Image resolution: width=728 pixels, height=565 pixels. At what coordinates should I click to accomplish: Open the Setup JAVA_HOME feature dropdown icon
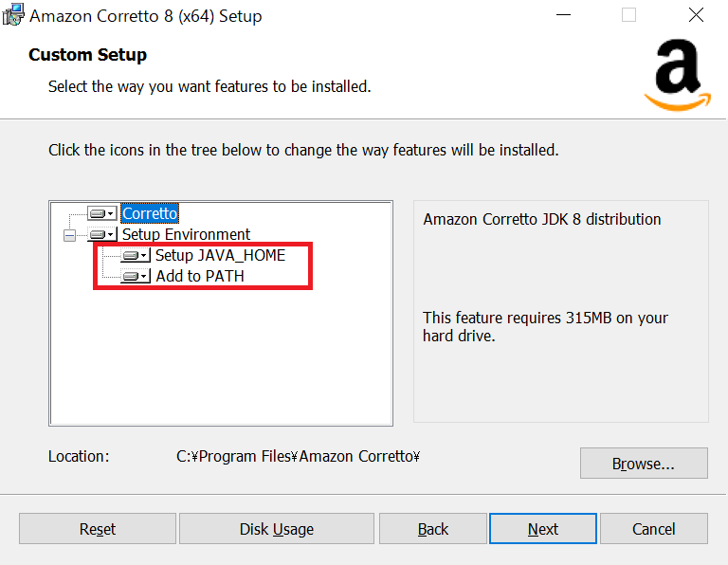click(x=136, y=255)
